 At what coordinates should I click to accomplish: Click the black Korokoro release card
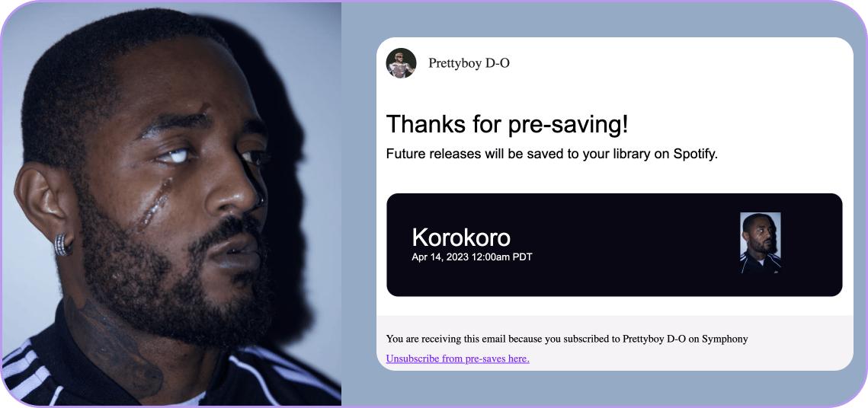(614, 244)
